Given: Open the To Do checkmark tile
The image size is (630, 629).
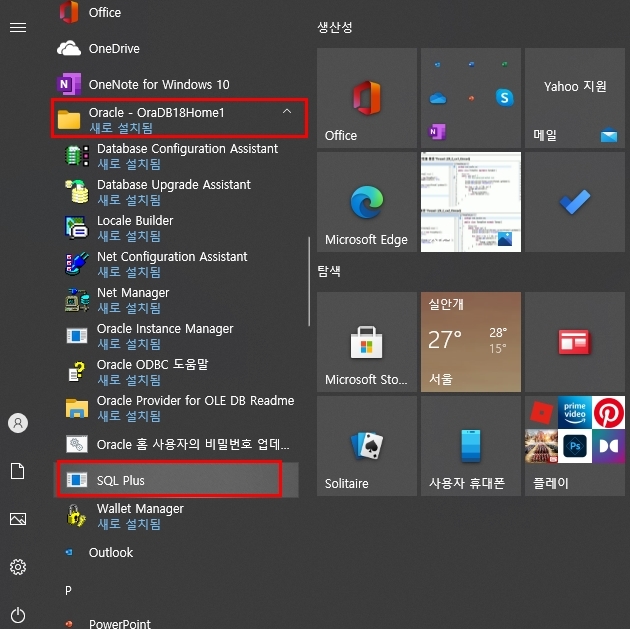Looking at the screenshot, I should coord(575,202).
